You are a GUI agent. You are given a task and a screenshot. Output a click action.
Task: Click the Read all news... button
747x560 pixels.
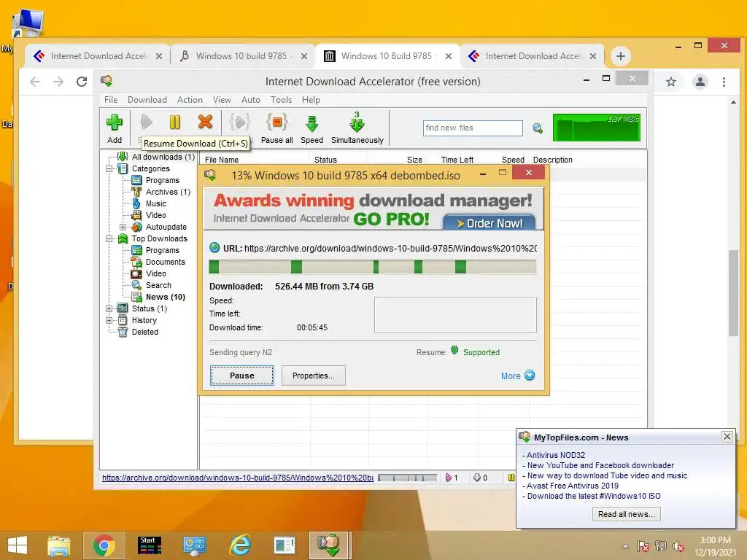[626, 514]
